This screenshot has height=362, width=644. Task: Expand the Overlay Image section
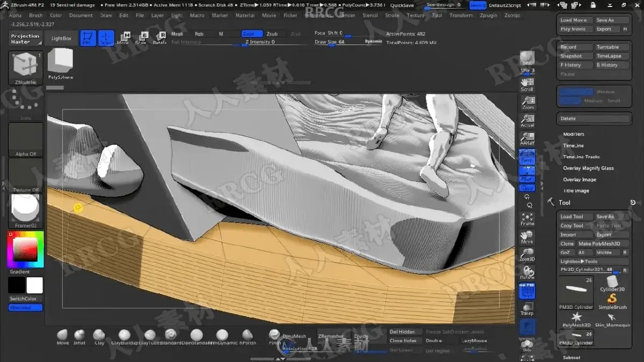click(580, 179)
